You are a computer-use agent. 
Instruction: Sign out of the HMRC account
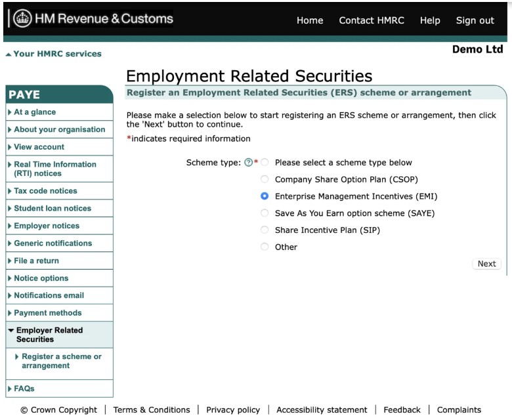[x=475, y=20]
